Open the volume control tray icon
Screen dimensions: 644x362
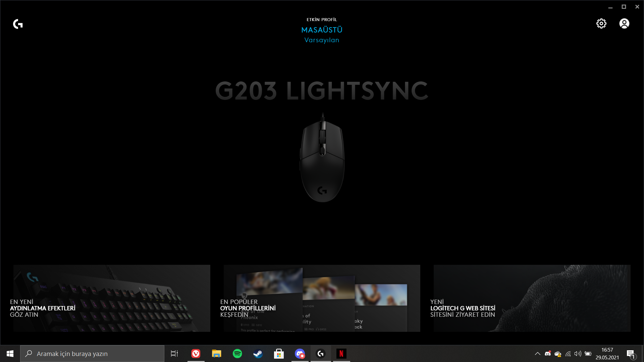coord(578,354)
